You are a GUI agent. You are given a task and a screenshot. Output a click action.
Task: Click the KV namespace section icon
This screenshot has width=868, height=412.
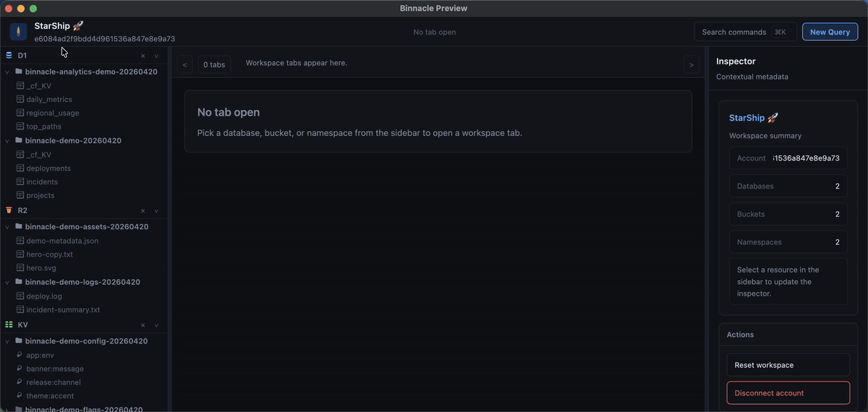tap(9, 325)
